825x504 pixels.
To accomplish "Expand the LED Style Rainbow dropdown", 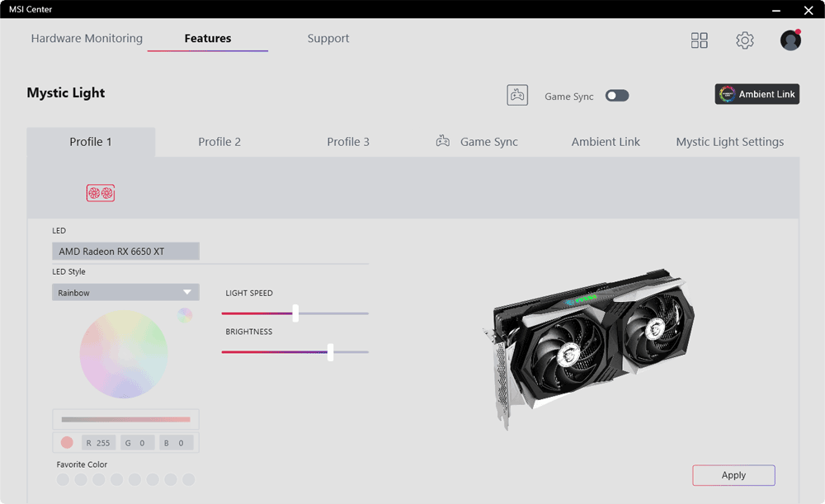I will point(125,293).
